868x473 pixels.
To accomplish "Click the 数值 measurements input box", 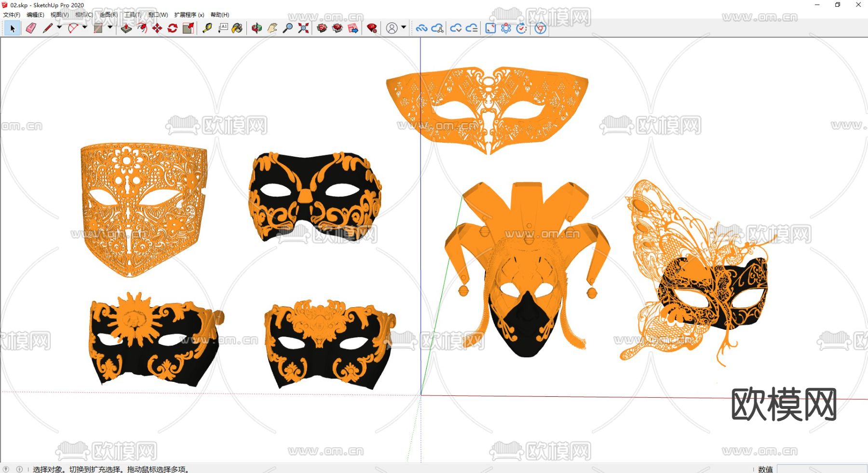I will pyautogui.click(x=821, y=469).
